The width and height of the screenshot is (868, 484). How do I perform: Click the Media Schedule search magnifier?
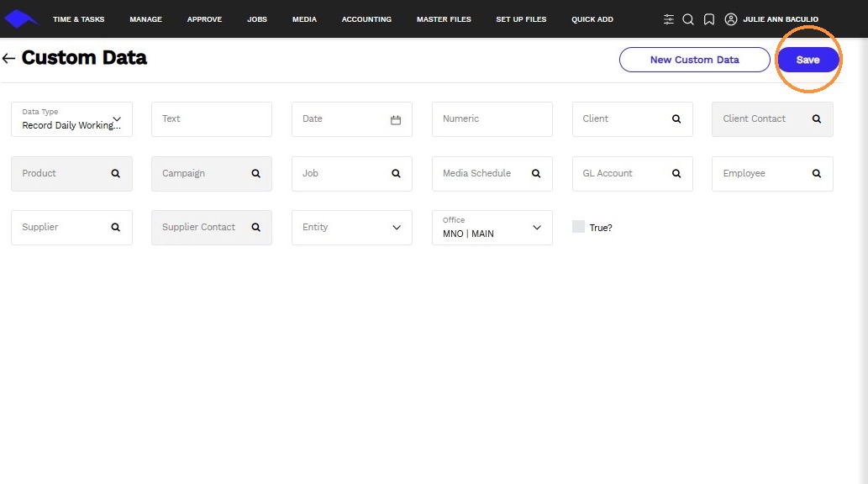[536, 173]
